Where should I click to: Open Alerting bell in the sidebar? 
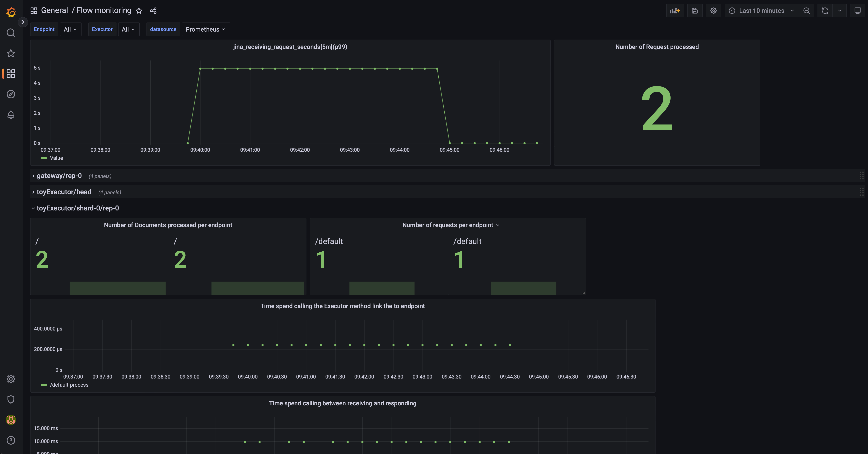(11, 115)
